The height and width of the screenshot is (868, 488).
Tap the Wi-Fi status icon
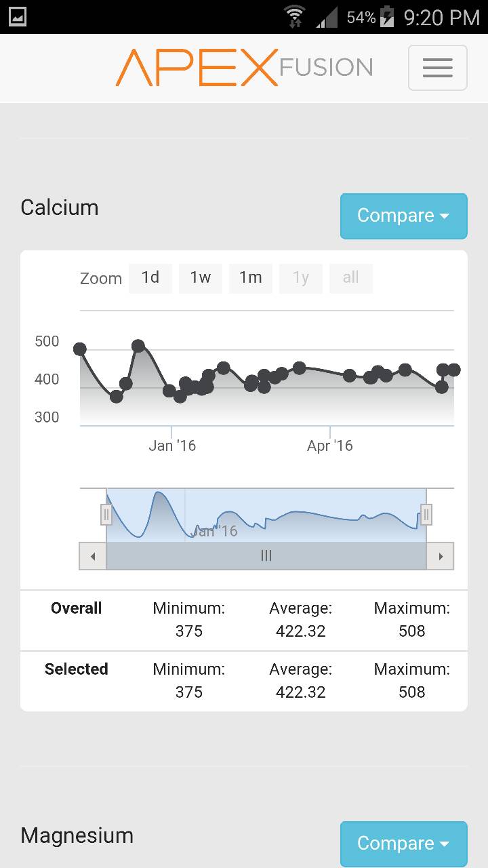[x=295, y=16]
